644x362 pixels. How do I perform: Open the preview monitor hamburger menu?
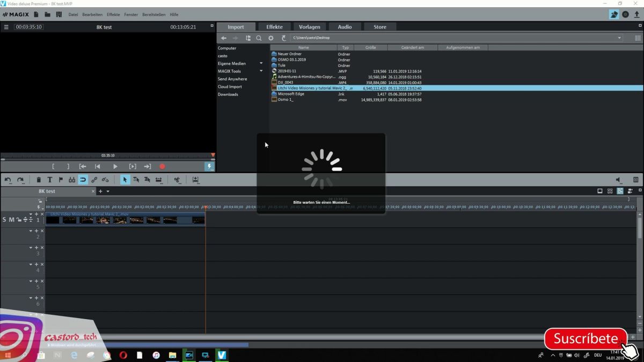click(x=6, y=27)
